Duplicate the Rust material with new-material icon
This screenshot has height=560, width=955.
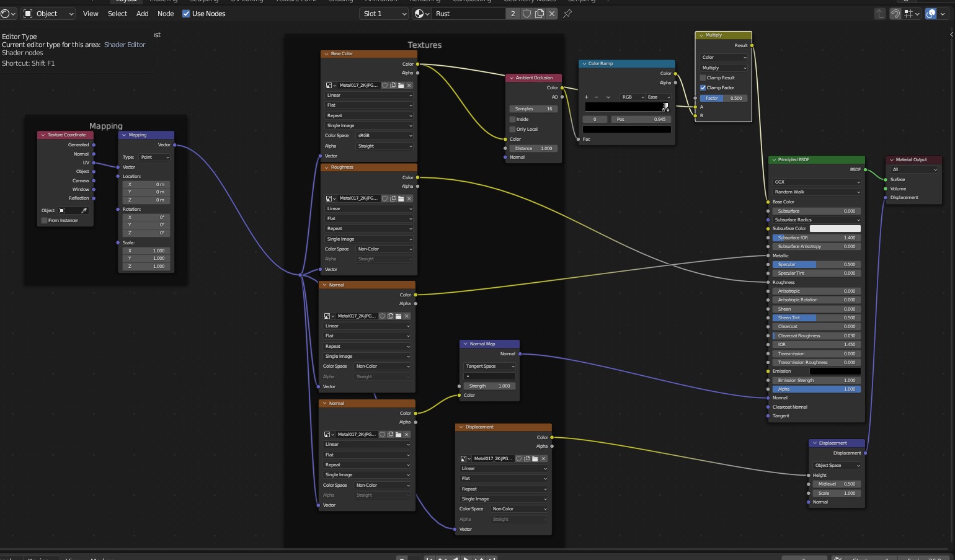540,14
